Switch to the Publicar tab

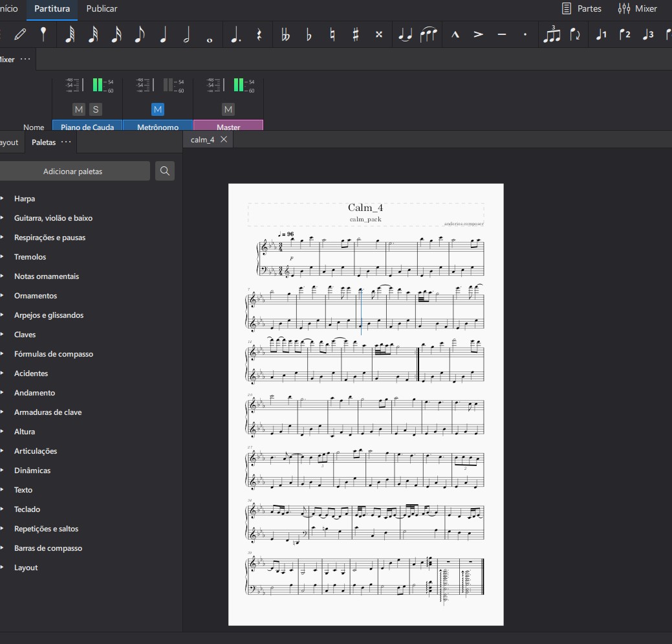(102, 8)
